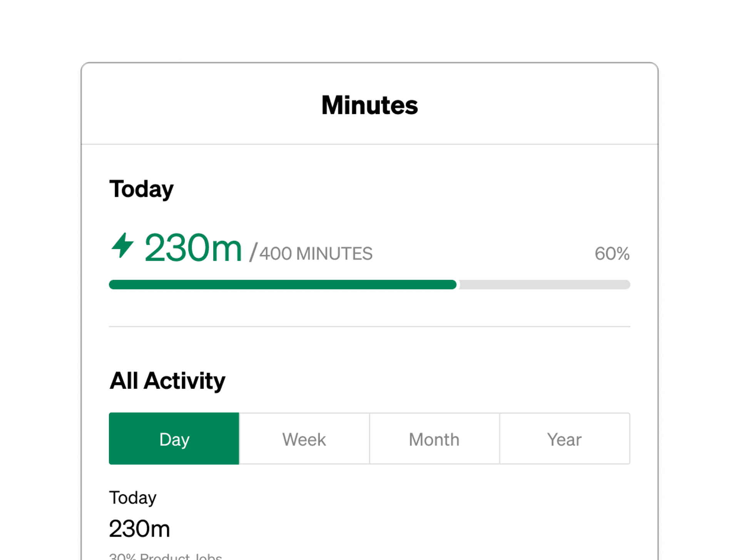Click the small Today label below tabs

pos(133,498)
